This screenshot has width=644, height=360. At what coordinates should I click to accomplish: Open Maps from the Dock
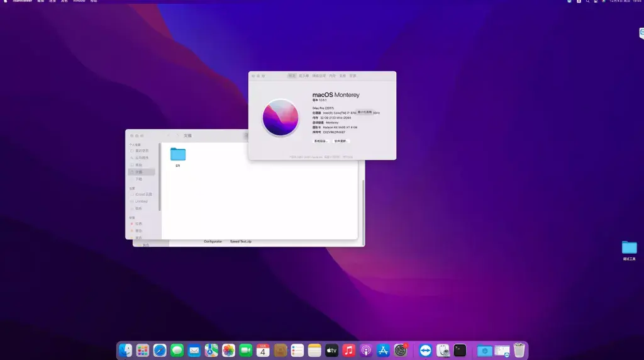pyautogui.click(x=211, y=350)
